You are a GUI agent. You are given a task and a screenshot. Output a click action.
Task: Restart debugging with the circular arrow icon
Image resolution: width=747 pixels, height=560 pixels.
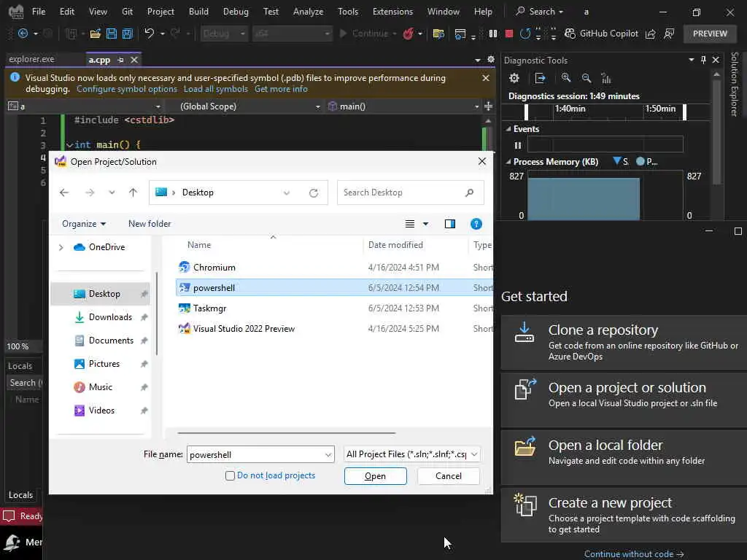pyautogui.click(x=525, y=34)
